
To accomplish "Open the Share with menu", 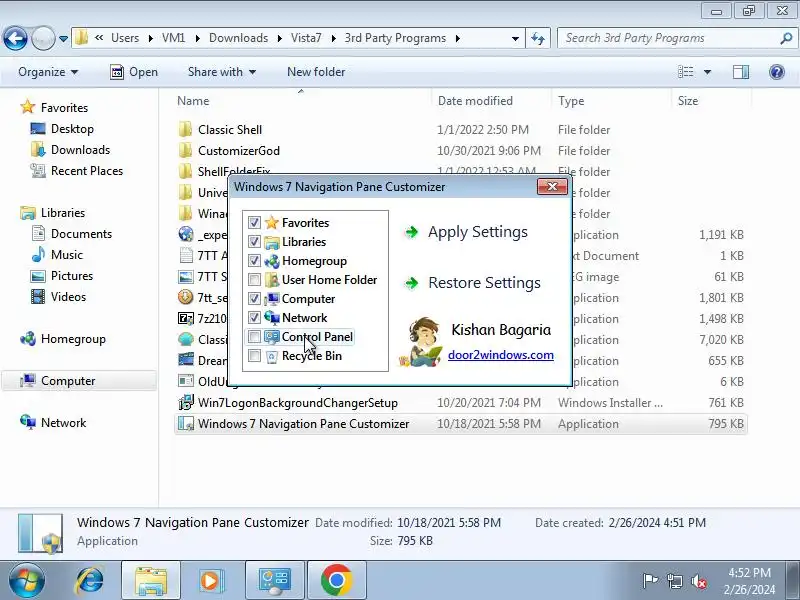I will tap(221, 72).
